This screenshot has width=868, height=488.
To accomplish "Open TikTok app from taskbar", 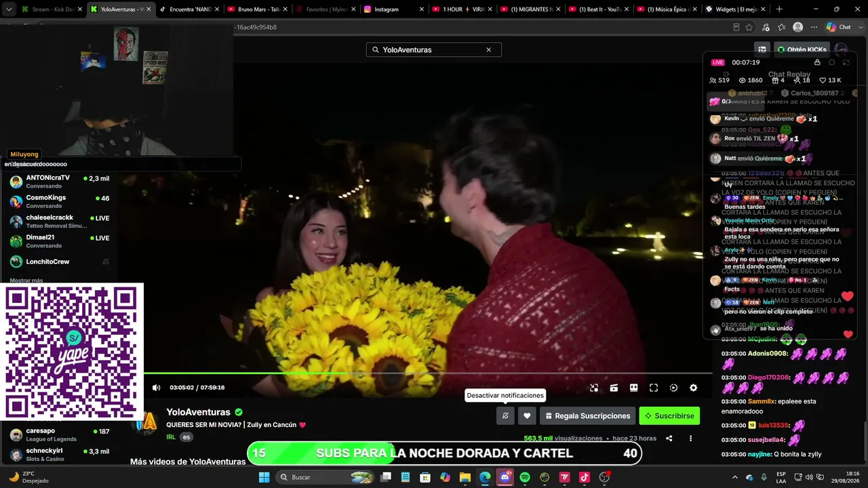I will 585,477.
